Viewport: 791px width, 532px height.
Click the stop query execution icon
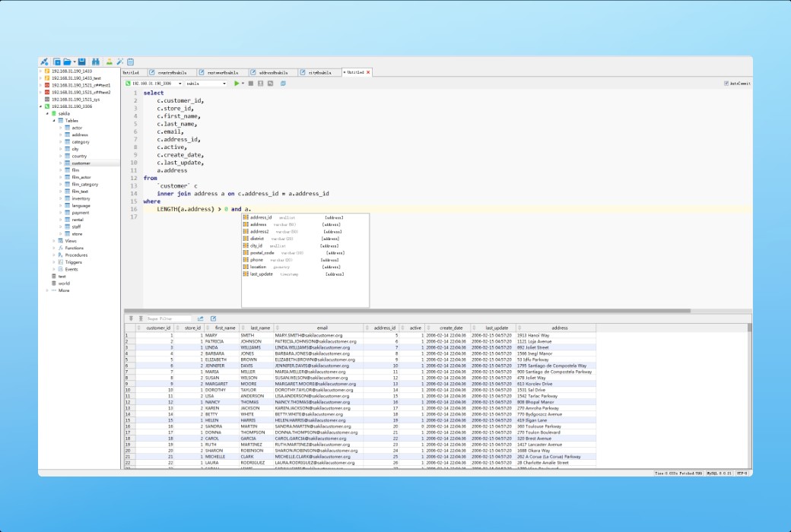251,83
